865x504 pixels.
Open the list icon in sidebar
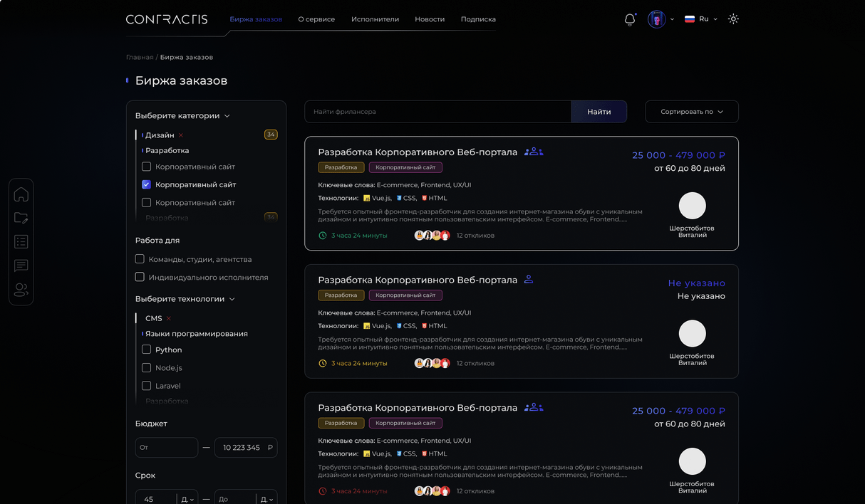tap(21, 242)
